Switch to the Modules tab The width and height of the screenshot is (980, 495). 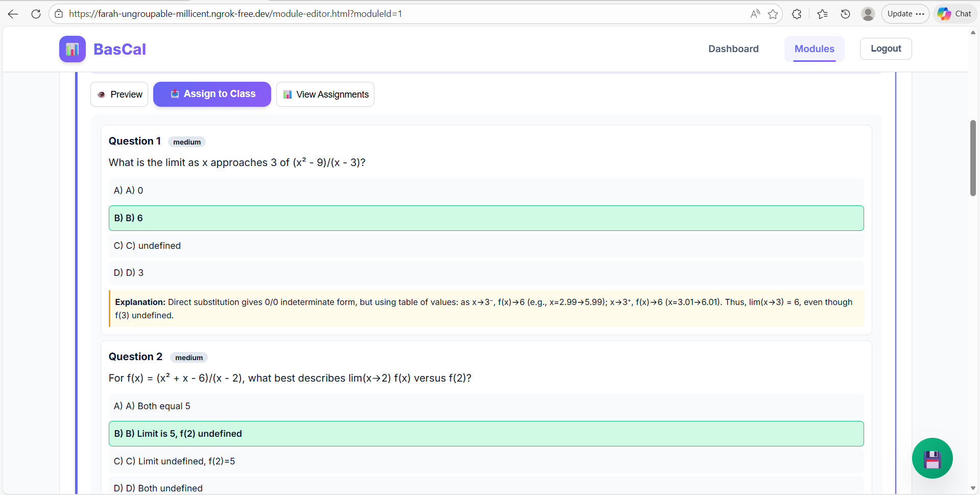(814, 49)
